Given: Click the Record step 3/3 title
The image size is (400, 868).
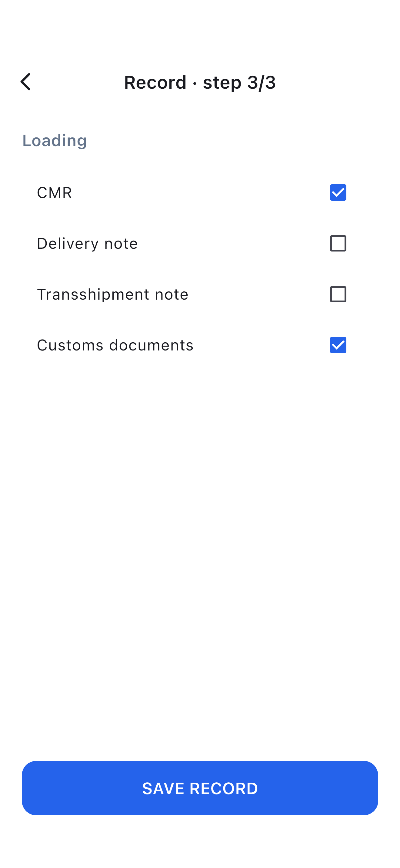Looking at the screenshot, I should [x=200, y=82].
